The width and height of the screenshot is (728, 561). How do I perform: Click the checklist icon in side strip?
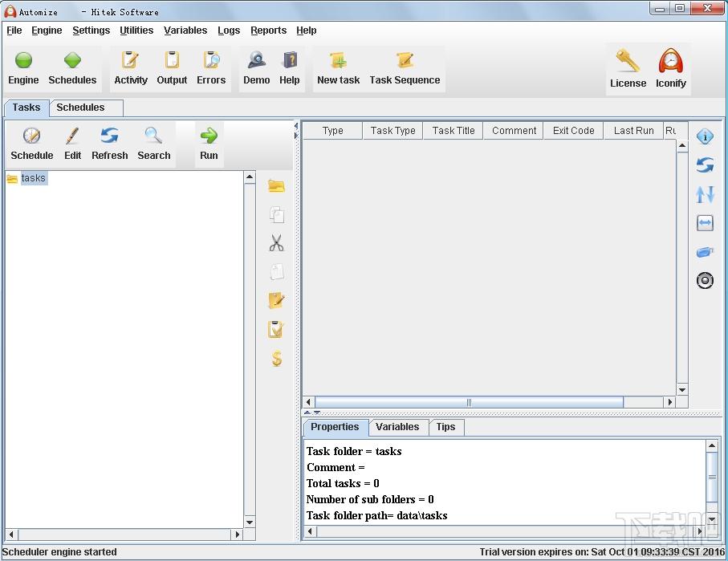click(276, 329)
